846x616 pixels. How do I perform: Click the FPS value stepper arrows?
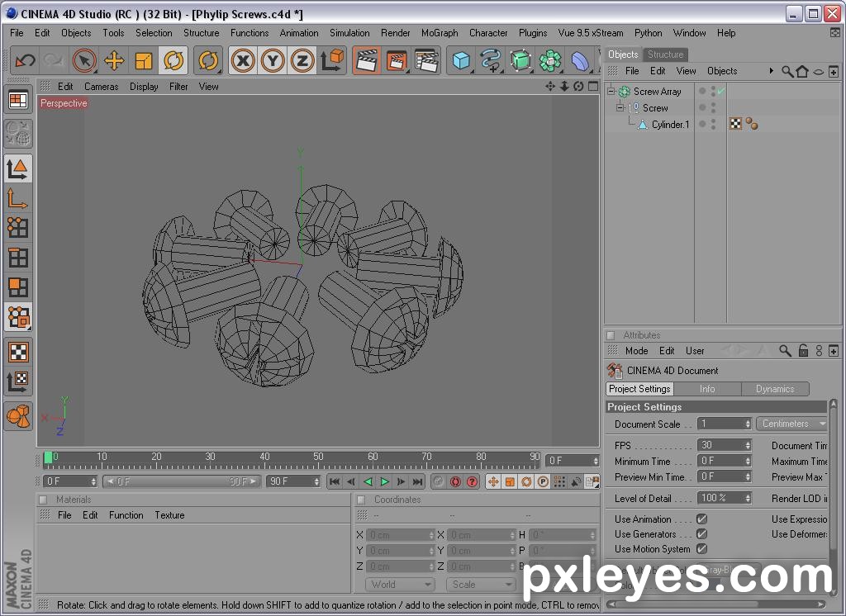coord(748,445)
